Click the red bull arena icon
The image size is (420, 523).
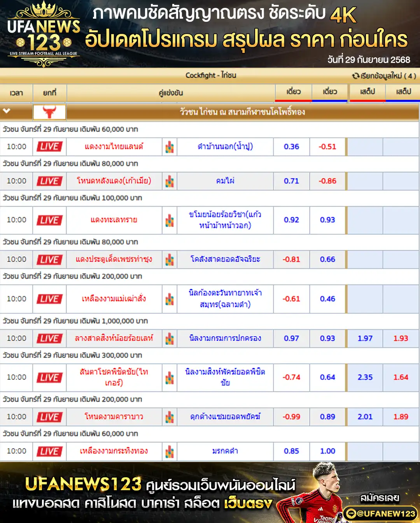point(49,112)
